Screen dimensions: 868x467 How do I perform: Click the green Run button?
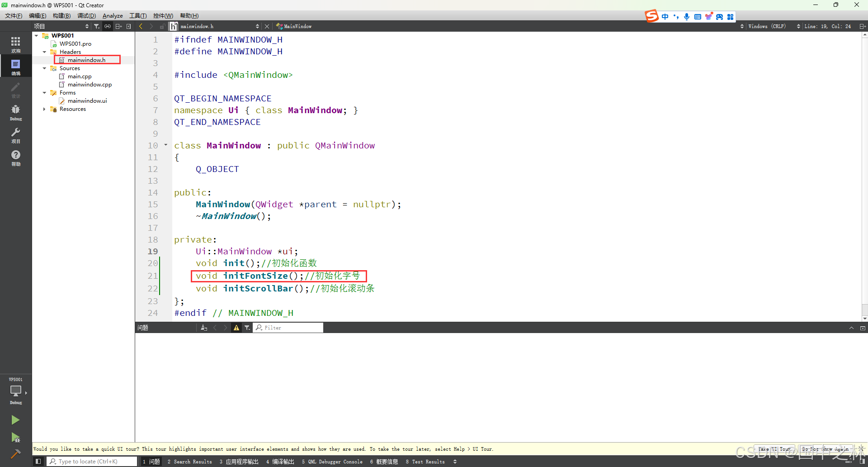point(15,420)
